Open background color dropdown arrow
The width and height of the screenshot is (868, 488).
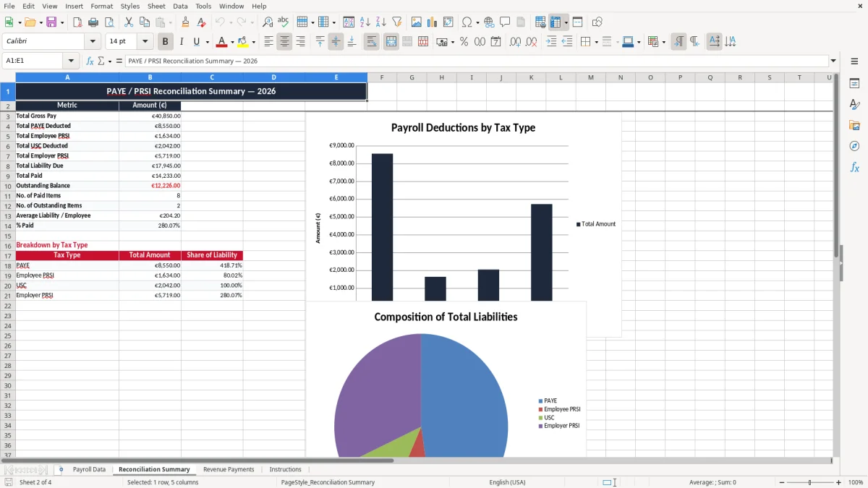pos(253,42)
